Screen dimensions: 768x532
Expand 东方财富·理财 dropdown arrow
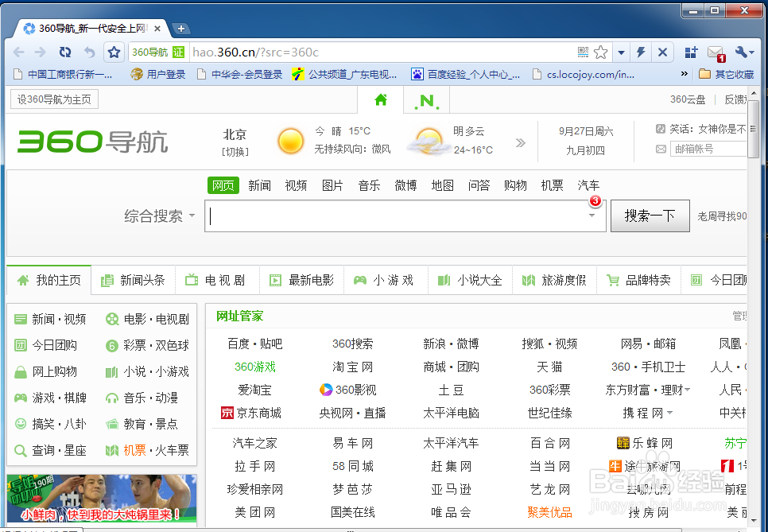click(x=687, y=390)
